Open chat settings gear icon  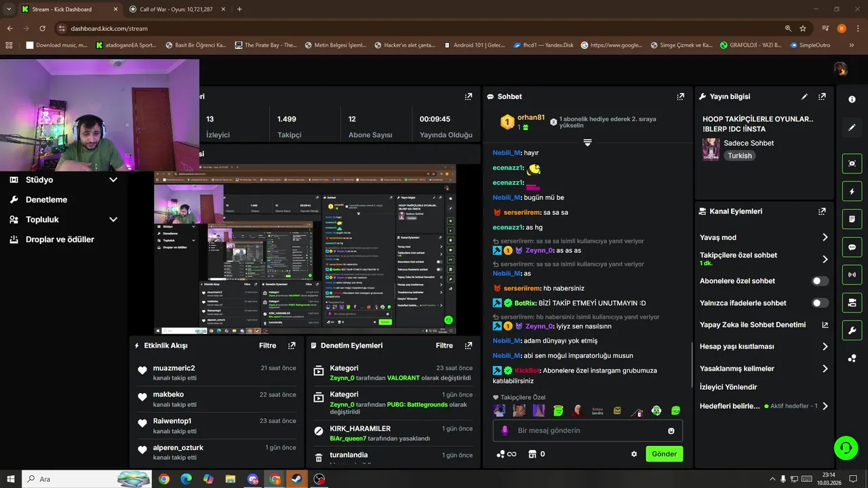point(634,454)
